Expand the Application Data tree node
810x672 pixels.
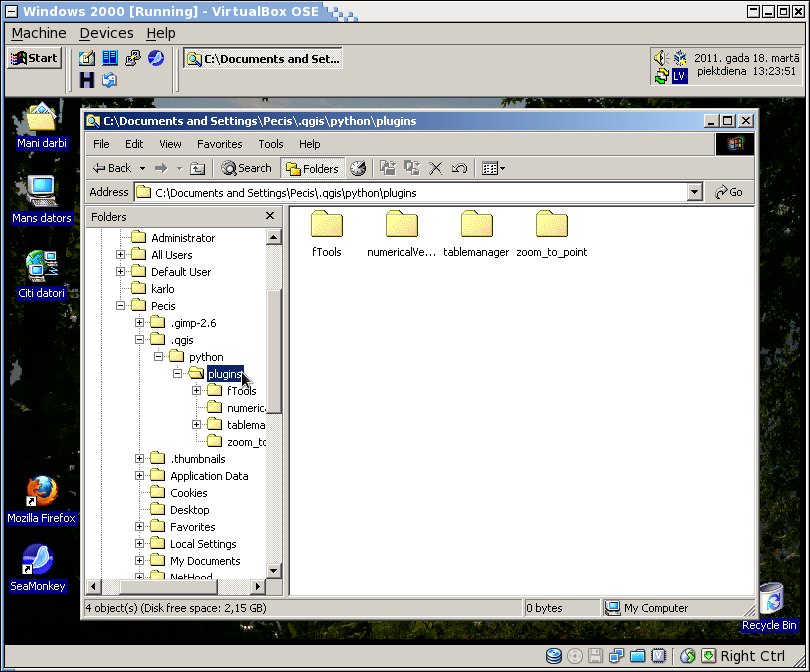139,476
